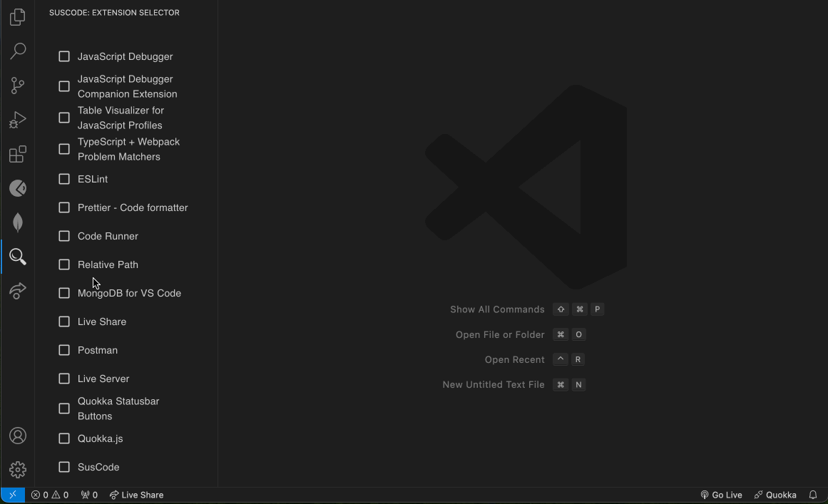Toggle the Postman checkbox
The image size is (828, 504).
click(64, 350)
